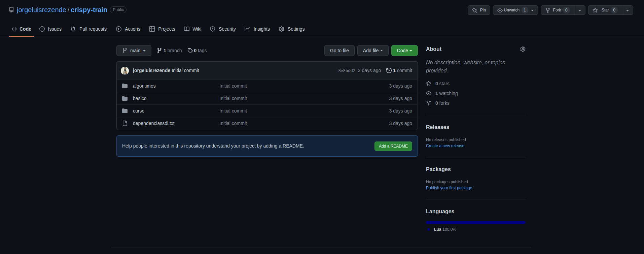The width and height of the screenshot is (644, 254).
Task: Click Go to file button
Action: 339,51
